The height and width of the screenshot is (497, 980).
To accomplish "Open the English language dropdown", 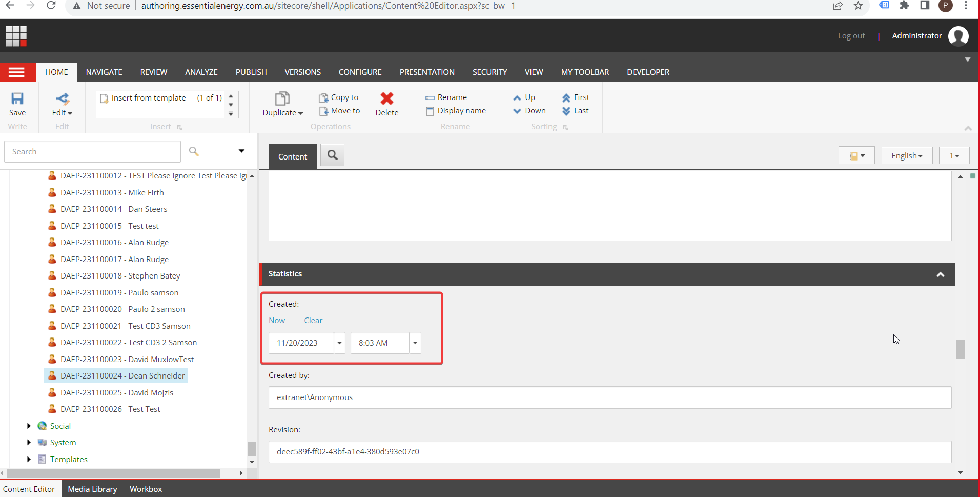I will tap(906, 155).
